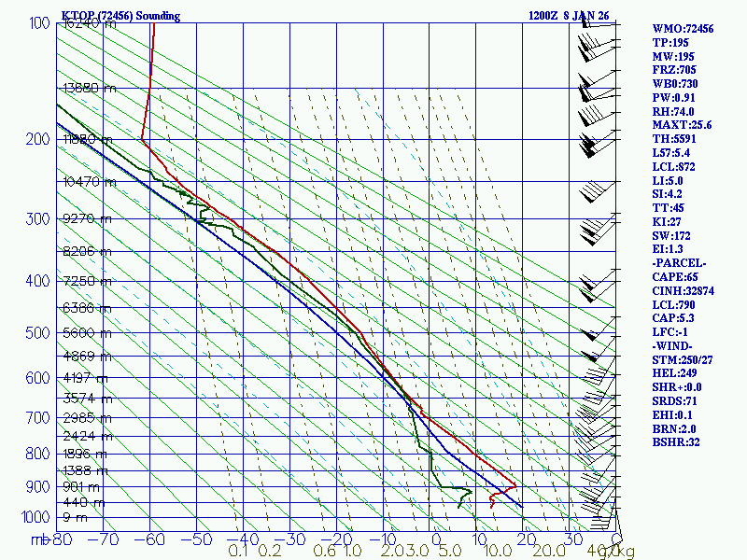Screen dimensions: 747x560
Task: Select the 'KI:27' K-index value
Action: point(667,222)
